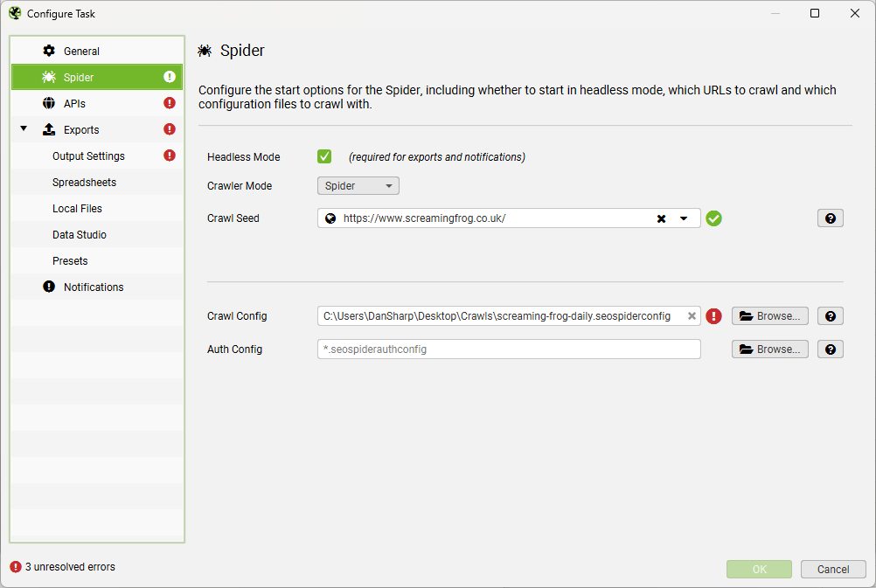Click the unresolved errors red icon
The width and height of the screenshot is (876, 588).
point(16,567)
